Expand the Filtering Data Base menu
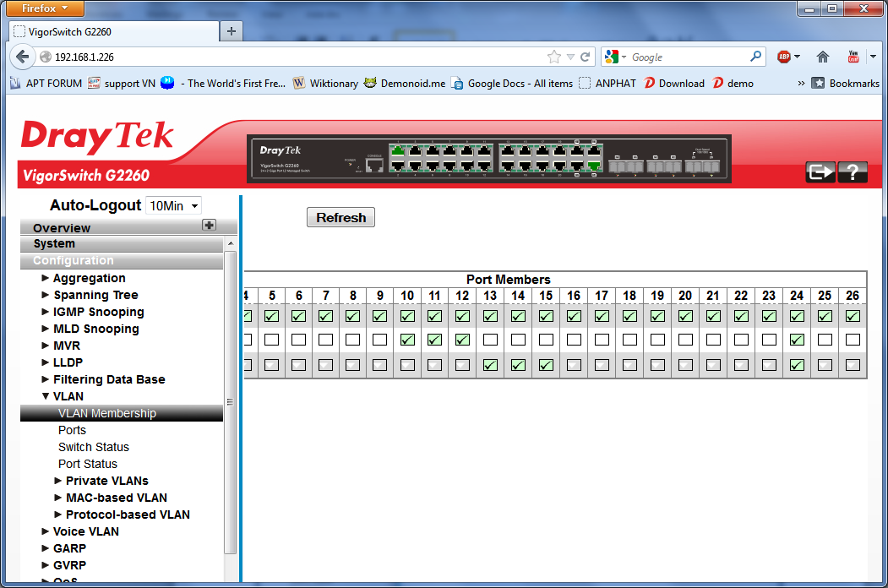 [x=104, y=379]
